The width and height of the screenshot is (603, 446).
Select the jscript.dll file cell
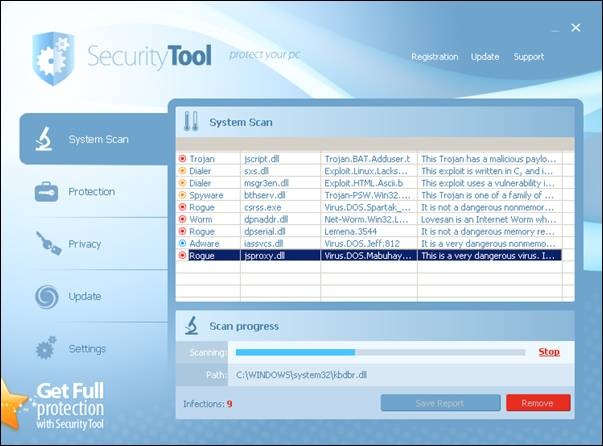(x=280, y=159)
